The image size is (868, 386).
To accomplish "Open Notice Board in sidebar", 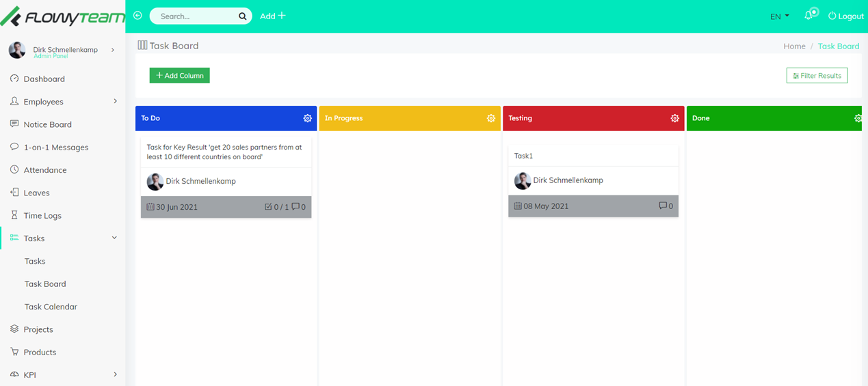I will coord(47,124).
